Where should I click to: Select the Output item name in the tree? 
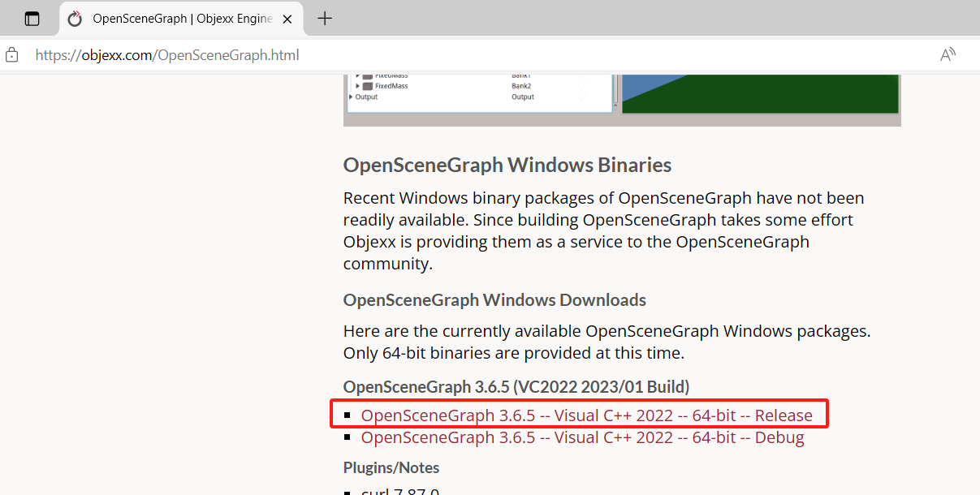click(x=366, y=97)
